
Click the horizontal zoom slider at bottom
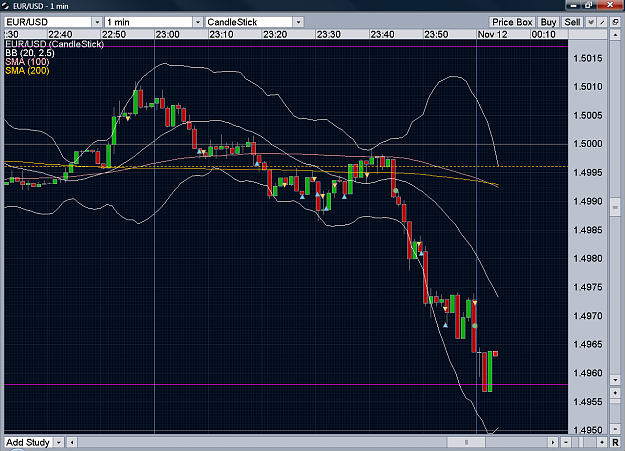(x=581, y=442)
